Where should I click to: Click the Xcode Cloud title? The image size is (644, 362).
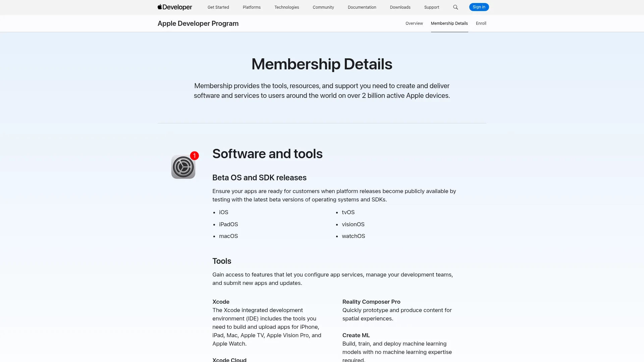(229, 360)
